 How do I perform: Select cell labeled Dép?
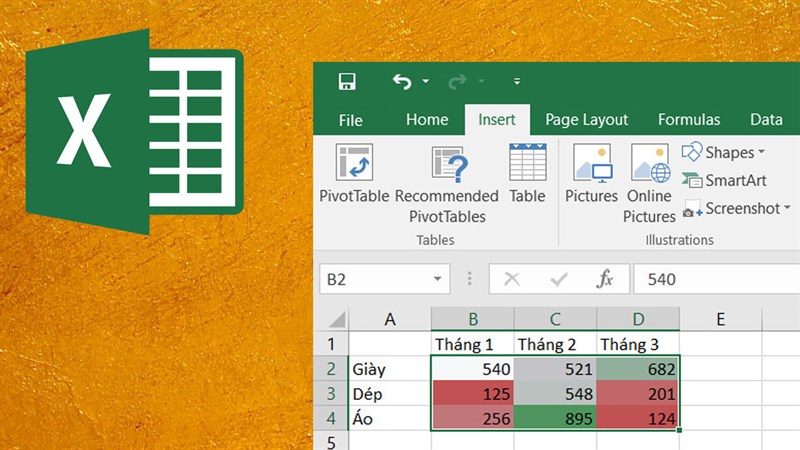[x=390, y=393]
